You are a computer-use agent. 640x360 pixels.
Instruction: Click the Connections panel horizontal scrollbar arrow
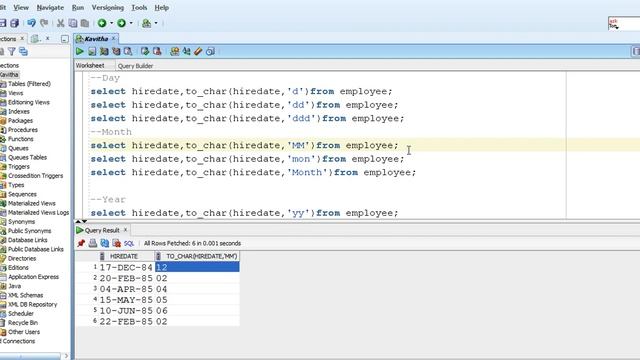point(66,356)
